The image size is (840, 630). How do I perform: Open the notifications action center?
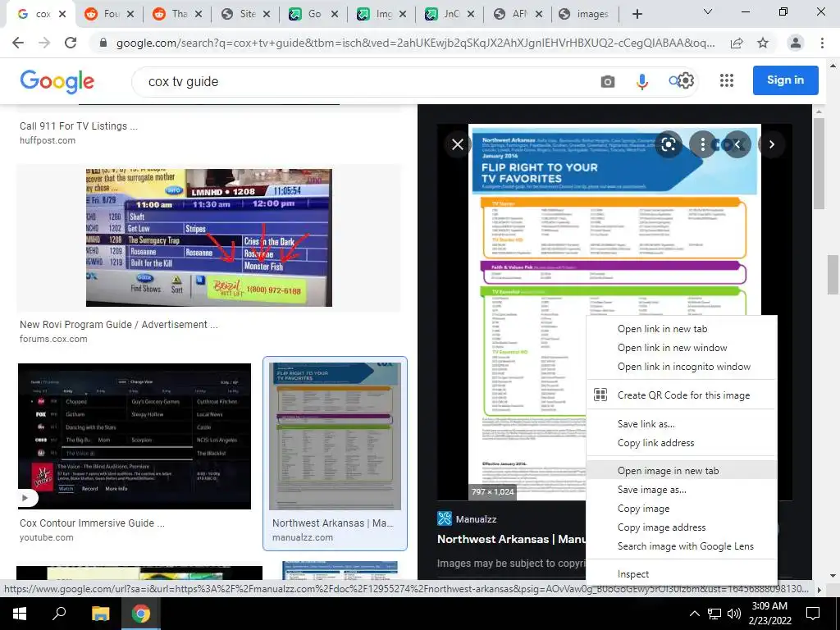(x=813, y=614)
